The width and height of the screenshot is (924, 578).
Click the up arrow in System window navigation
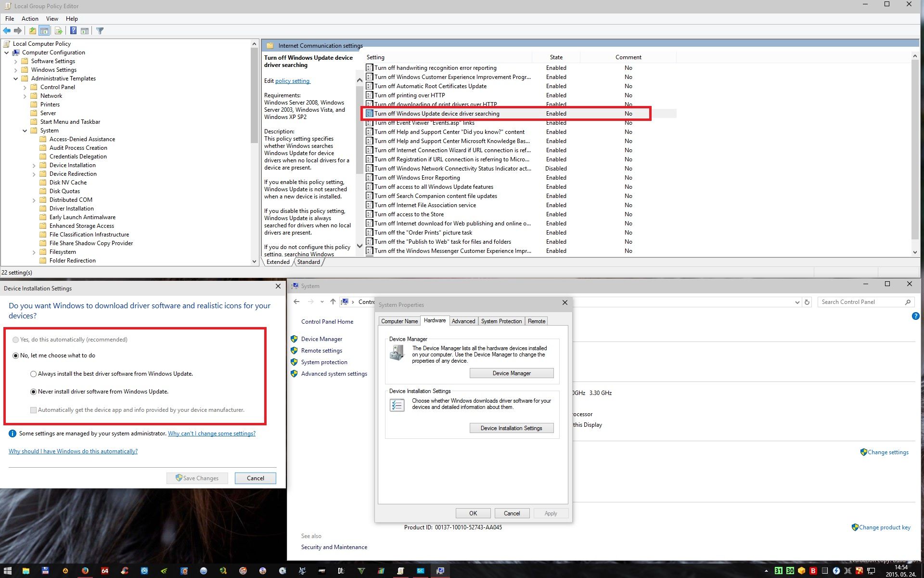pyautogui.click(x=333, y=302)
